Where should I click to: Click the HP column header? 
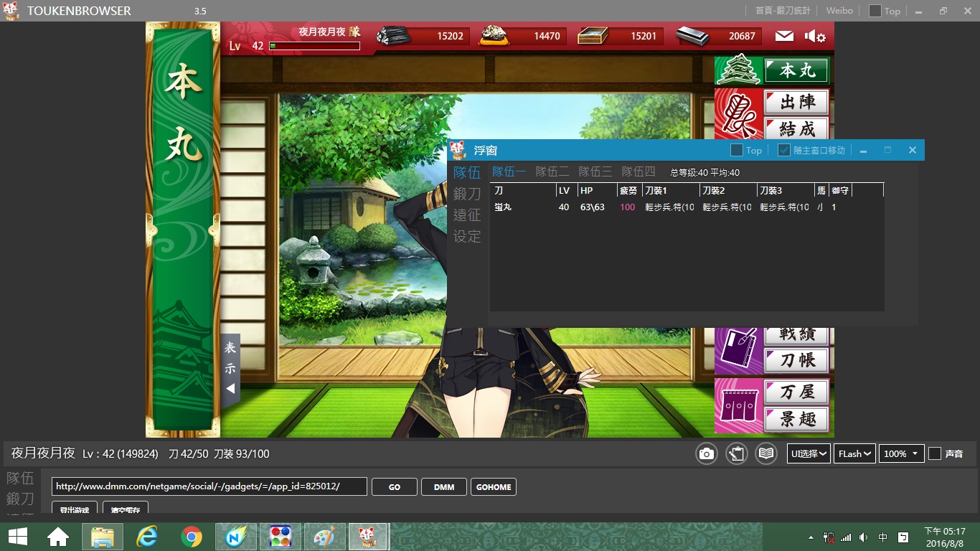coord(597,190)
